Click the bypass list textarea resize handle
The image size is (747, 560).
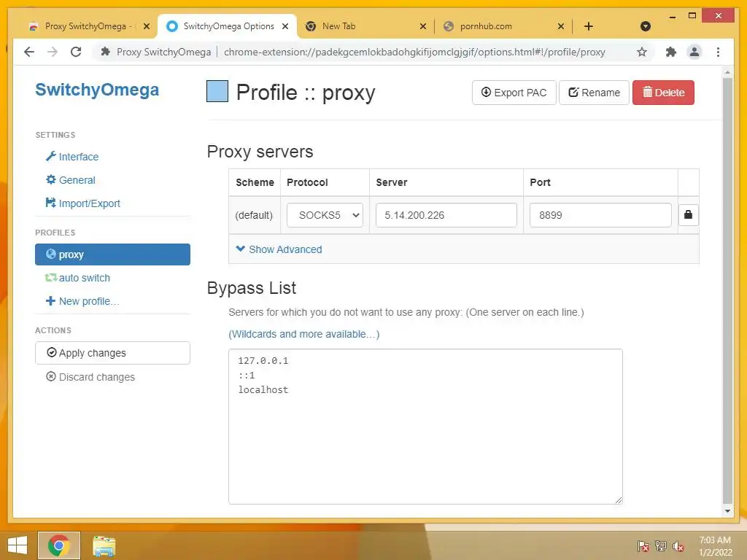point(619,500)
